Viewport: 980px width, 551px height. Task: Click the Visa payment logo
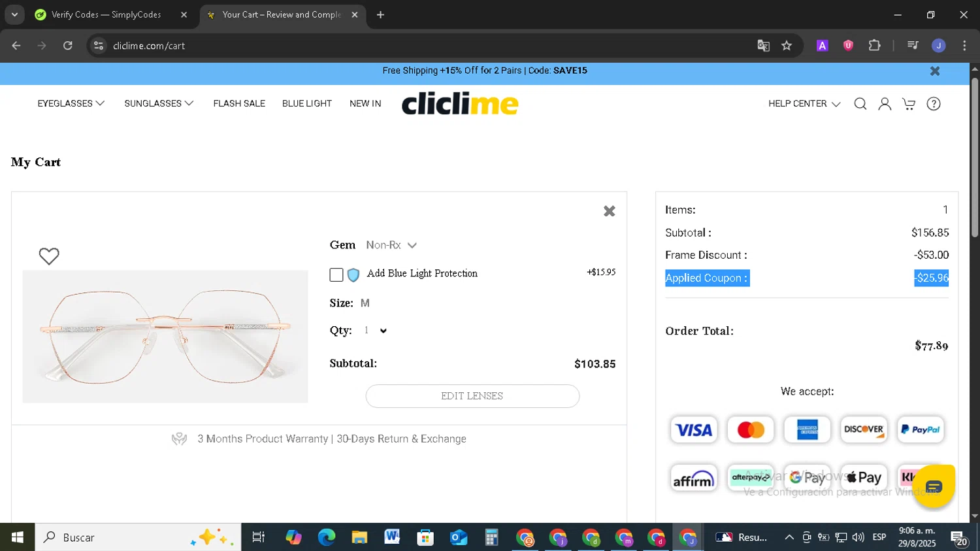coord(694,430)
